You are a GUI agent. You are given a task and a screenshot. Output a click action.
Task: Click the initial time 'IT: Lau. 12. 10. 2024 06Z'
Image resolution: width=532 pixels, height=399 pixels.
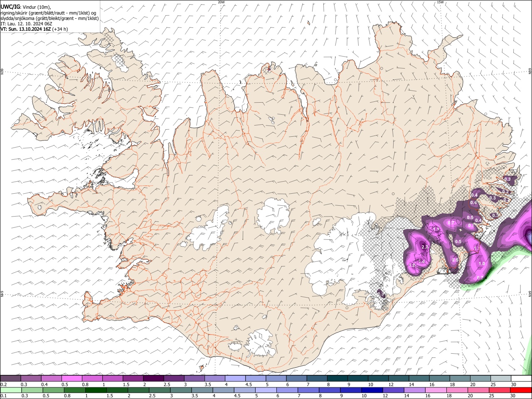(26, 24)
